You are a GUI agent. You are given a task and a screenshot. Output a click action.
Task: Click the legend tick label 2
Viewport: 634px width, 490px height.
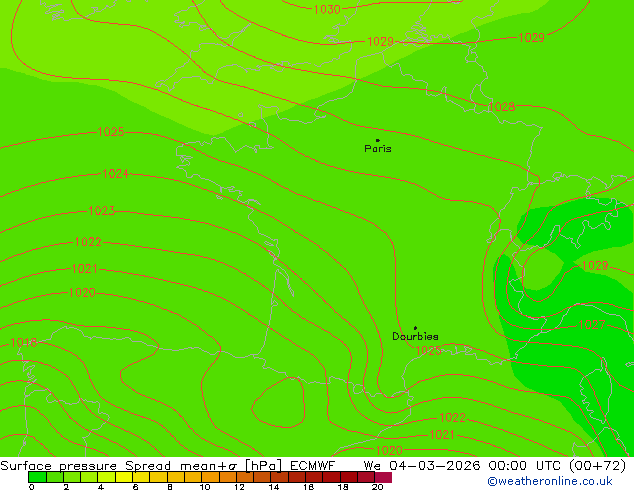pyautogui.click(x=66, y=487)
